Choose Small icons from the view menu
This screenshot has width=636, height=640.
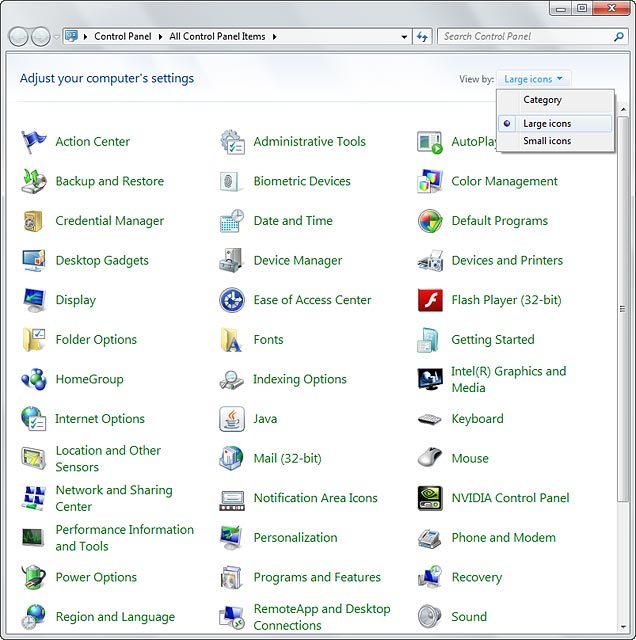547,141
